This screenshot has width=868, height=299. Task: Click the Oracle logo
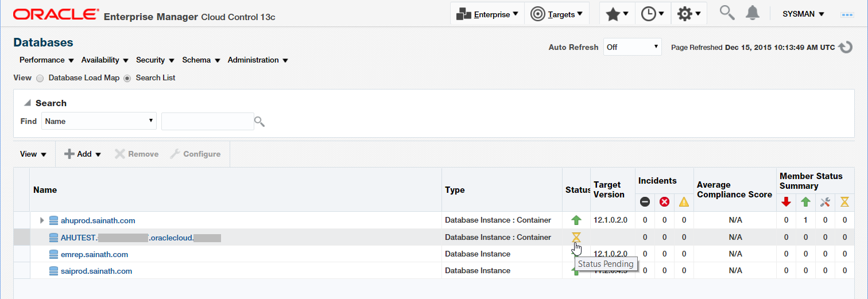point(55,14)
